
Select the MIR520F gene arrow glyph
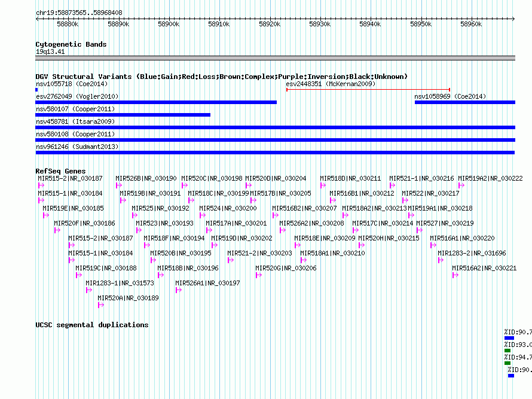57,230
